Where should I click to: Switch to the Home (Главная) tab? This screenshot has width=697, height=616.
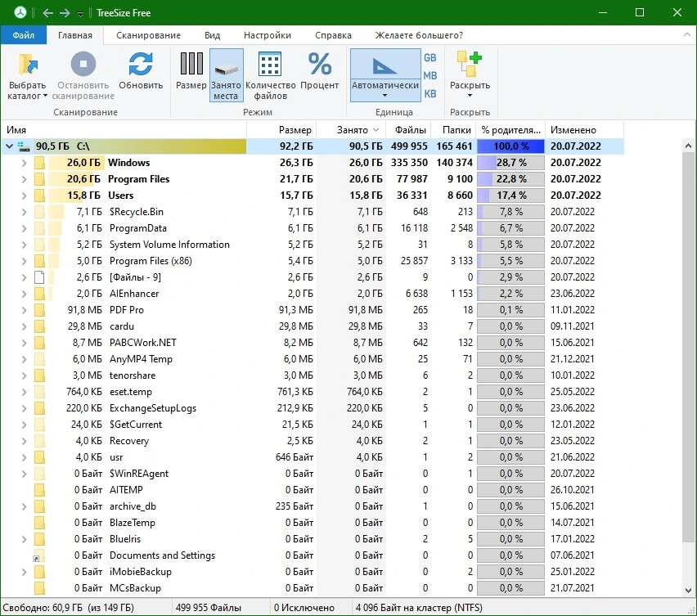(x=75, y=35)
